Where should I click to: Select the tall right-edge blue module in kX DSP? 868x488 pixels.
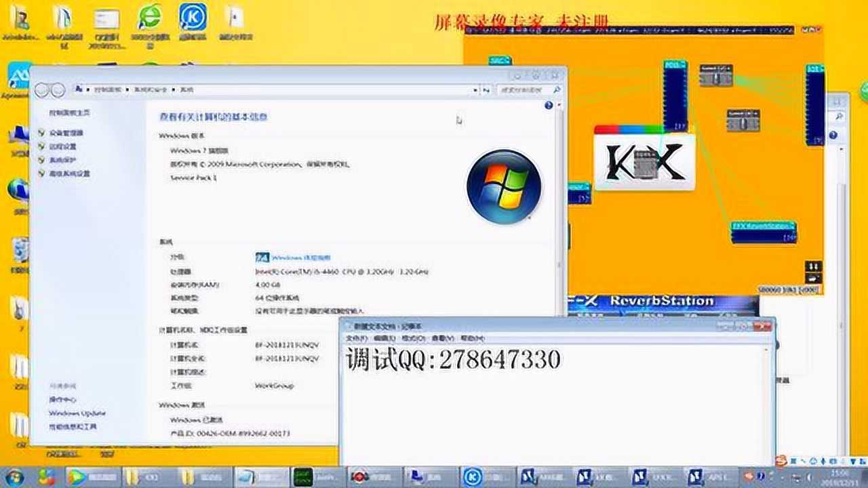pos(815,105)
